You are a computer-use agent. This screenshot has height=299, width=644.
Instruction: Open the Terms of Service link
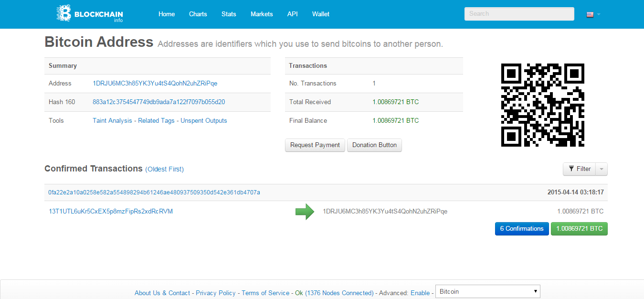click(x=265, y=293)
